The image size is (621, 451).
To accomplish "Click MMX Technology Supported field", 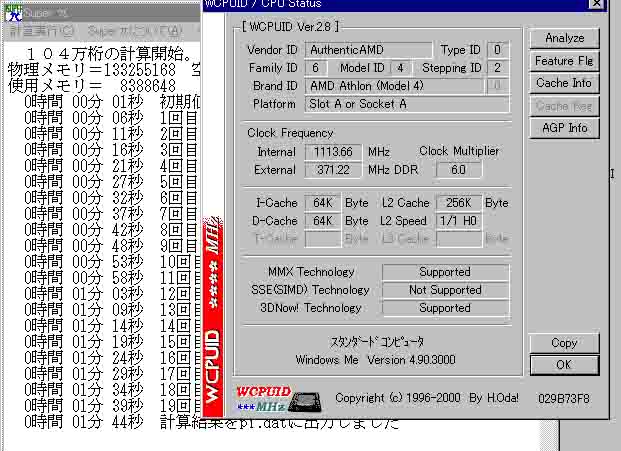I will [x=445, y=272].
